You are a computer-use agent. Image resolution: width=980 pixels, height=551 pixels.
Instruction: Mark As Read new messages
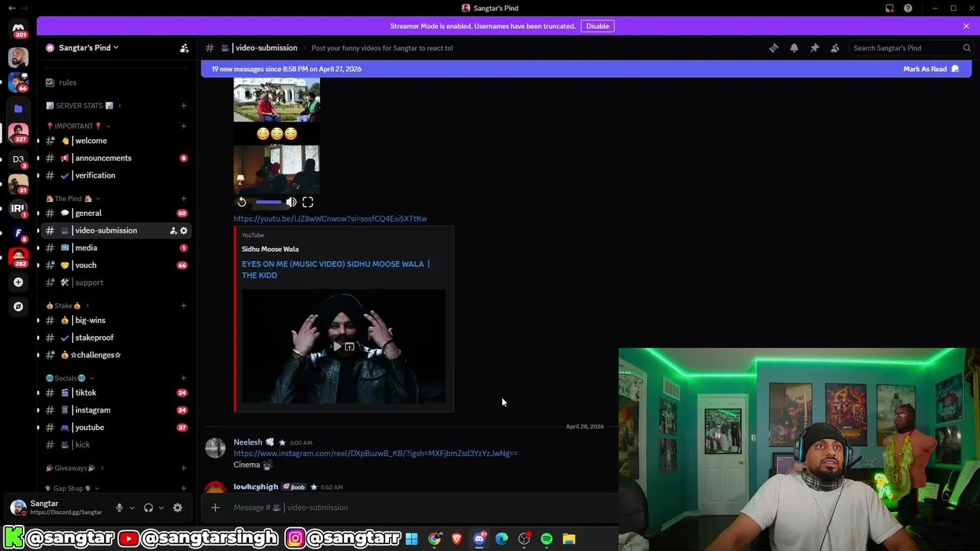(931, 69)
